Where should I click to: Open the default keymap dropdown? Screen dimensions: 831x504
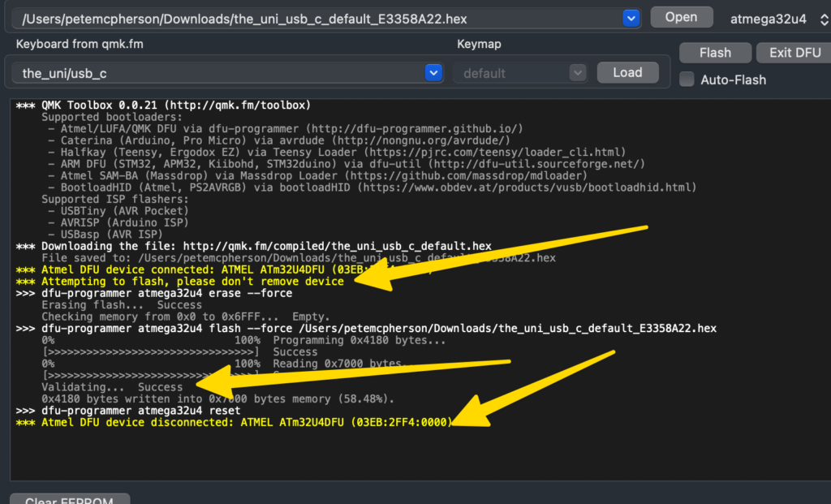(x=578, y=72)
